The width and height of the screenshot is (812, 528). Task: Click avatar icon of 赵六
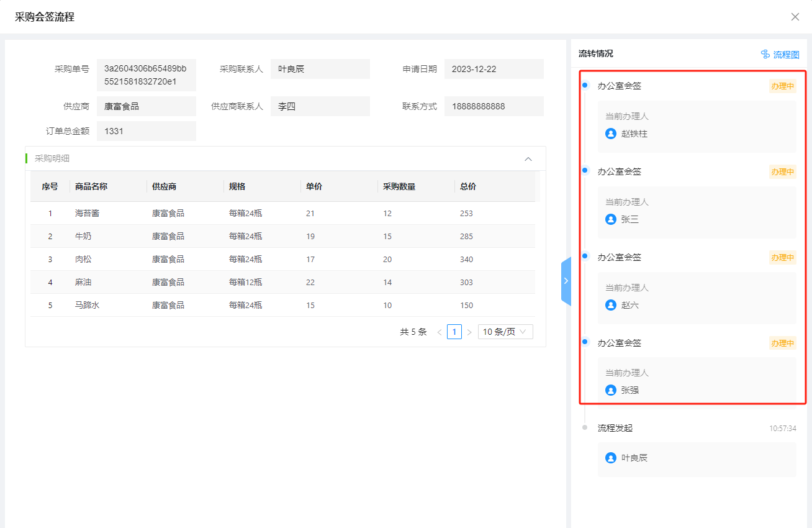[x=611, y=305]
